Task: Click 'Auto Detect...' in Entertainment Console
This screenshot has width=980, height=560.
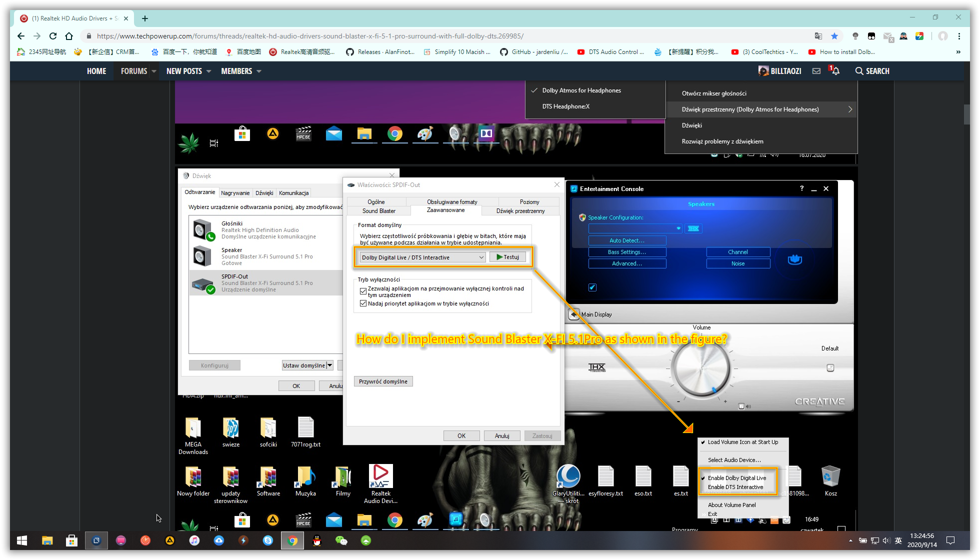Action: [627, 240]
